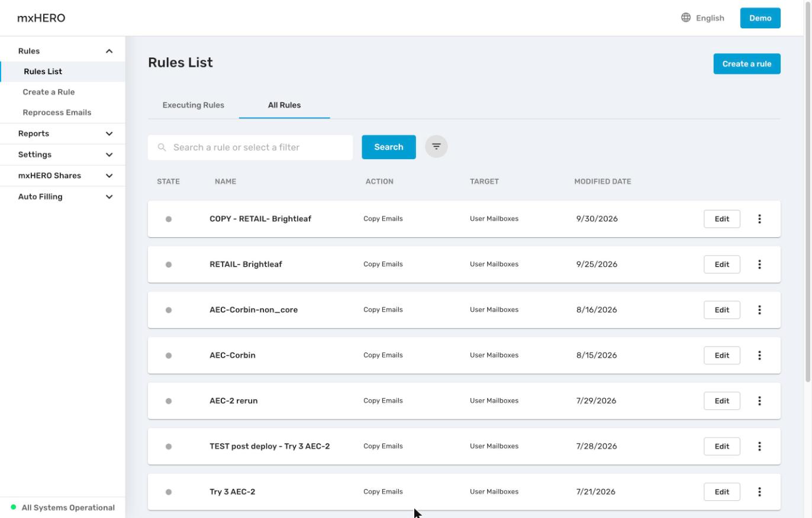Open the Demo account button
The image size is (812, 518).
coord(760,18)
